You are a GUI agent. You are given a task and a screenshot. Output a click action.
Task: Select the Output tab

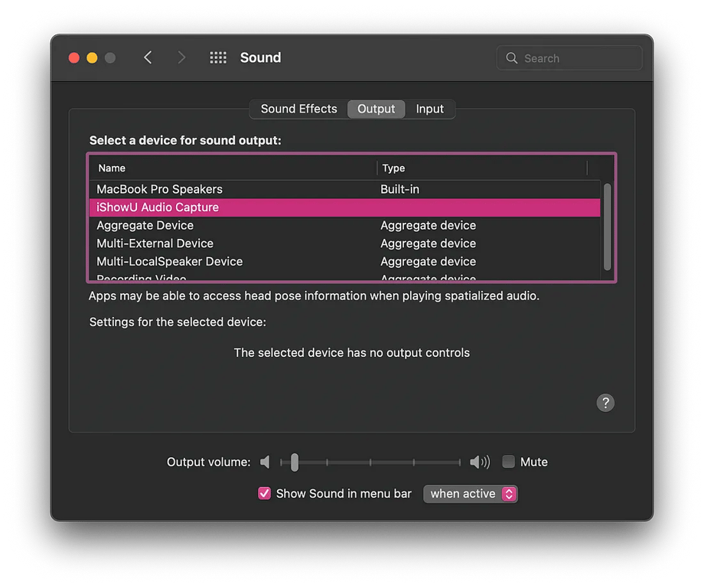click(376, 109)
